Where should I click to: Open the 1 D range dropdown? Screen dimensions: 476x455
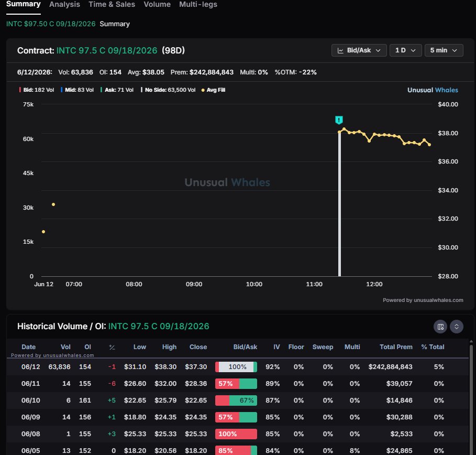(405, 50)
